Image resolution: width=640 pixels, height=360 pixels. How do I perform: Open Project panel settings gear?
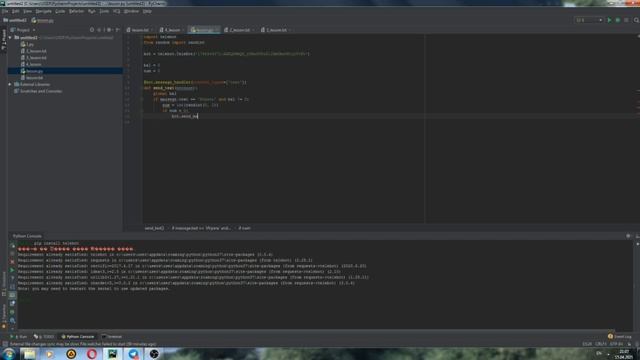coord(109,30)
